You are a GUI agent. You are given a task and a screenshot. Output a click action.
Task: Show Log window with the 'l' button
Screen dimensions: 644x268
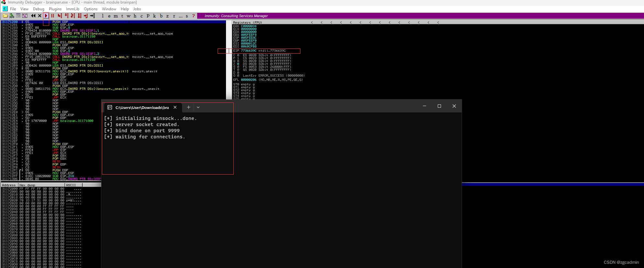103,16
